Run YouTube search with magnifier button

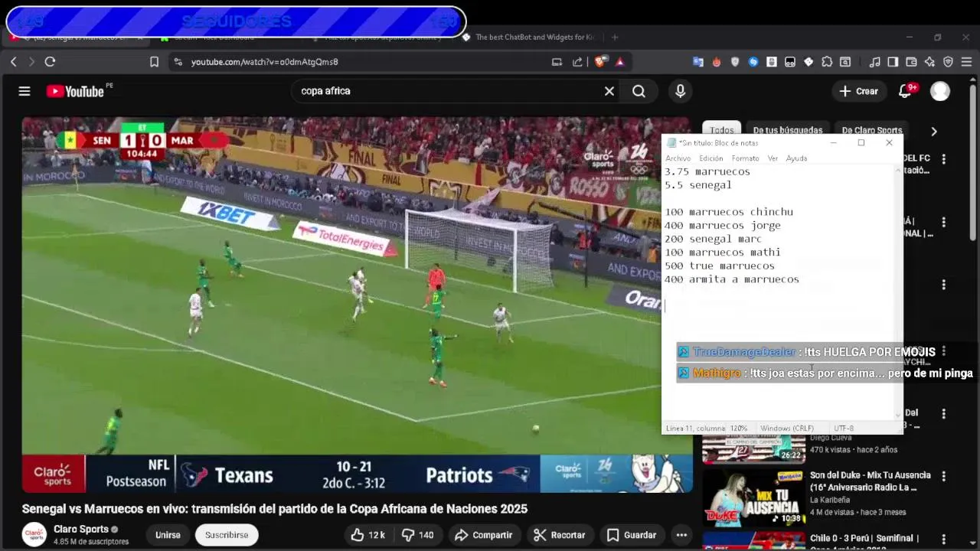[x=639, y=91]
